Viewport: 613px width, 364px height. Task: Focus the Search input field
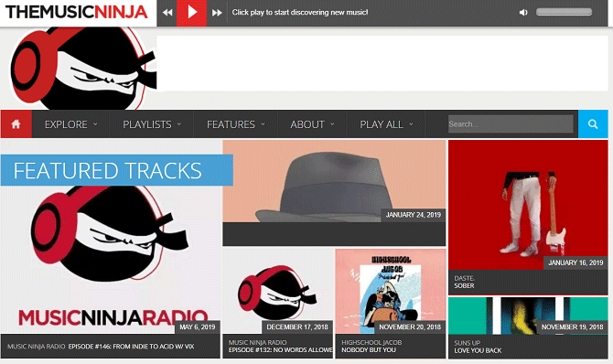[x=511, y=124]
